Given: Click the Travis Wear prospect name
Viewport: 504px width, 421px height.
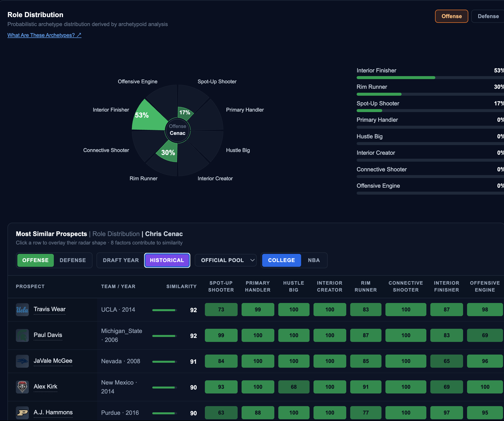Looking at the screenshot, I should click(x=50, y=309).
